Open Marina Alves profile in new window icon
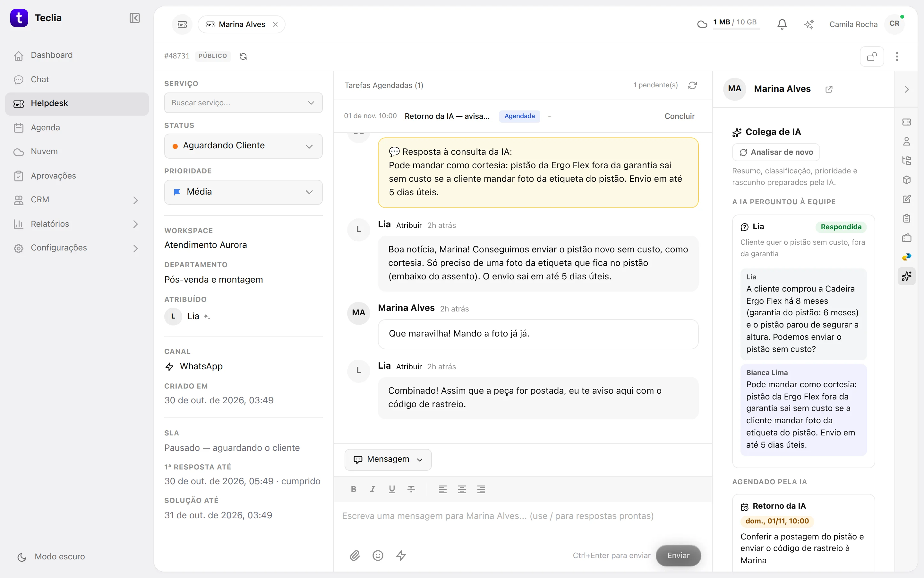This screenshot has height=578, width=924. coord(829,89)
